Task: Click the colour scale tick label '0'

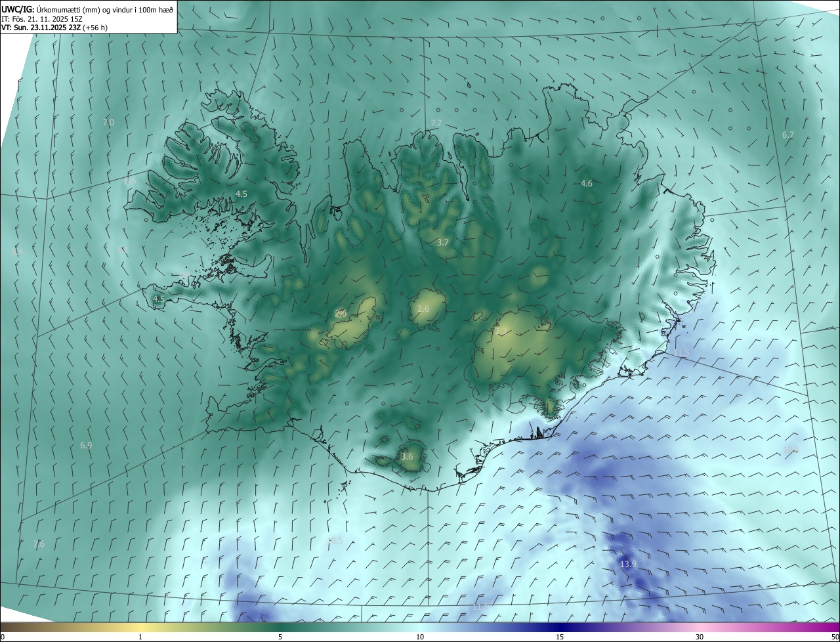Action: coord(3,637)
